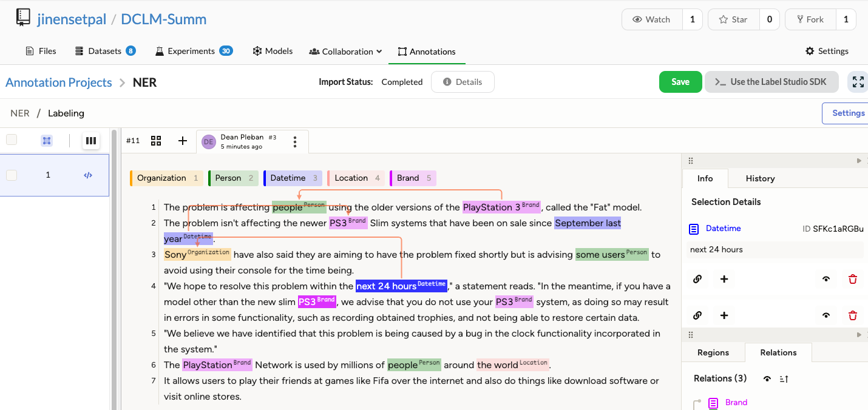Switch to the History tab
This screenshot has height=410, width=868.
760,178
